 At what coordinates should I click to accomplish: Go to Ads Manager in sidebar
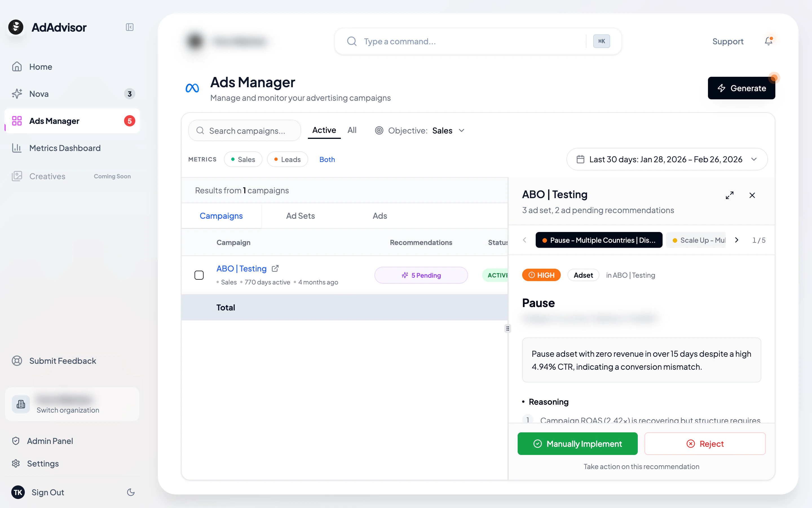tap(72, 121)
